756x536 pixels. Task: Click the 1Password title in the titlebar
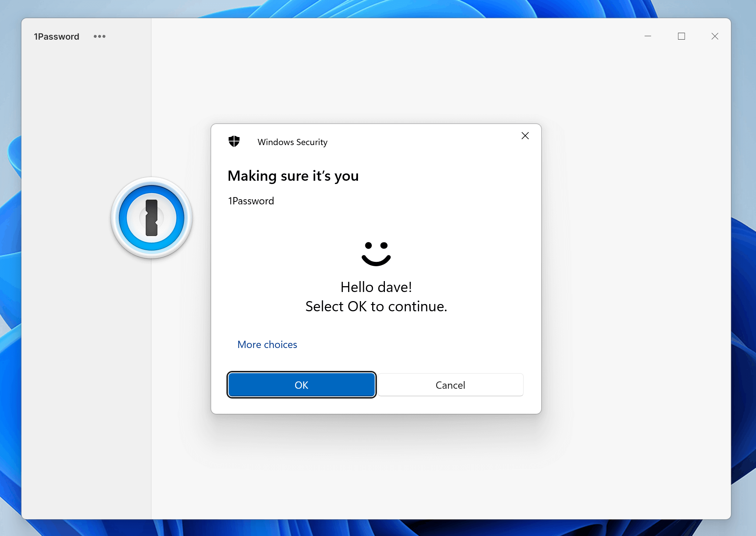point(57,36)
